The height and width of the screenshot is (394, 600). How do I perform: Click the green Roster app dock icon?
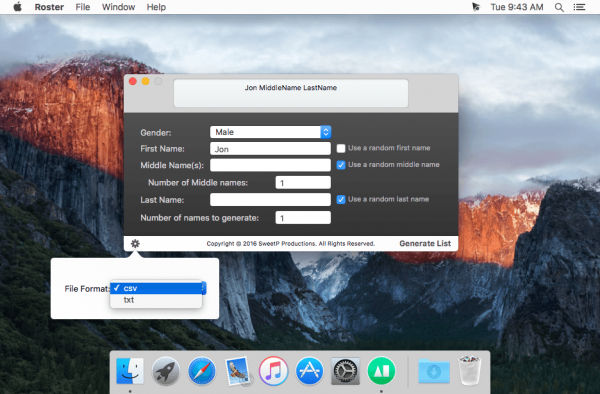381,371
